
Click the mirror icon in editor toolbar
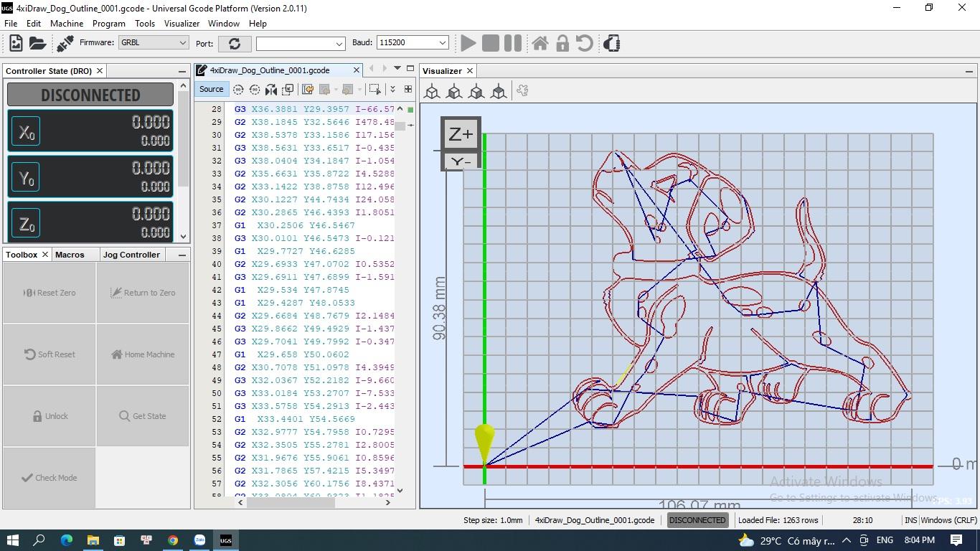click(270, 90)
